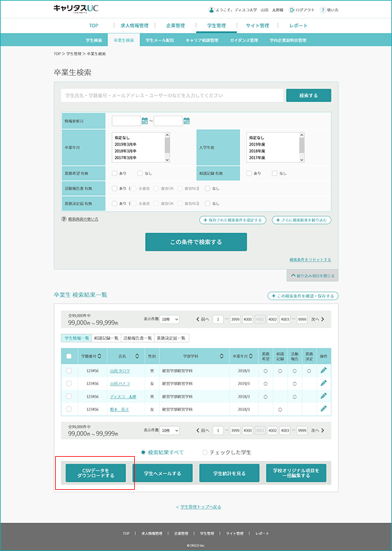Viewport: 392px width, 551px height.
Task: Go to next page with 次へ below the table
Action: [x=317, y=430]
